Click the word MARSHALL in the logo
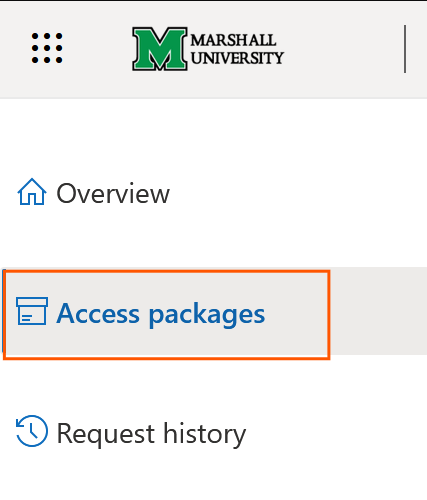Screen dimensions: 427x500 (233, 40)
